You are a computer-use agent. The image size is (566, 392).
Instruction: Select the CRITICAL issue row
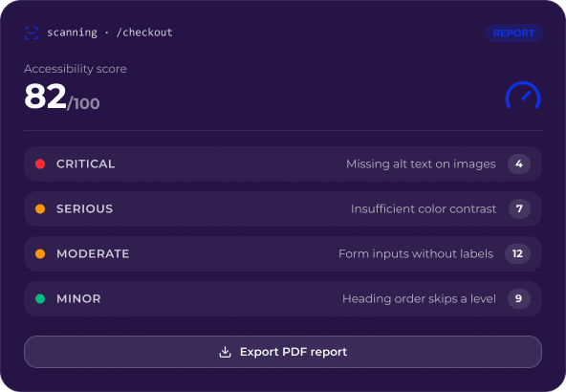pyautogui.click(x=283, y=163)
